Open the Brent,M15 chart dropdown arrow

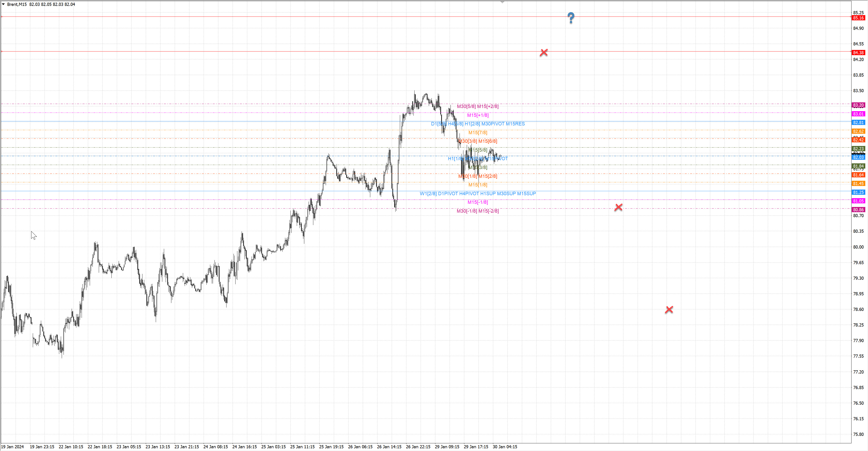tap(3, 4)
